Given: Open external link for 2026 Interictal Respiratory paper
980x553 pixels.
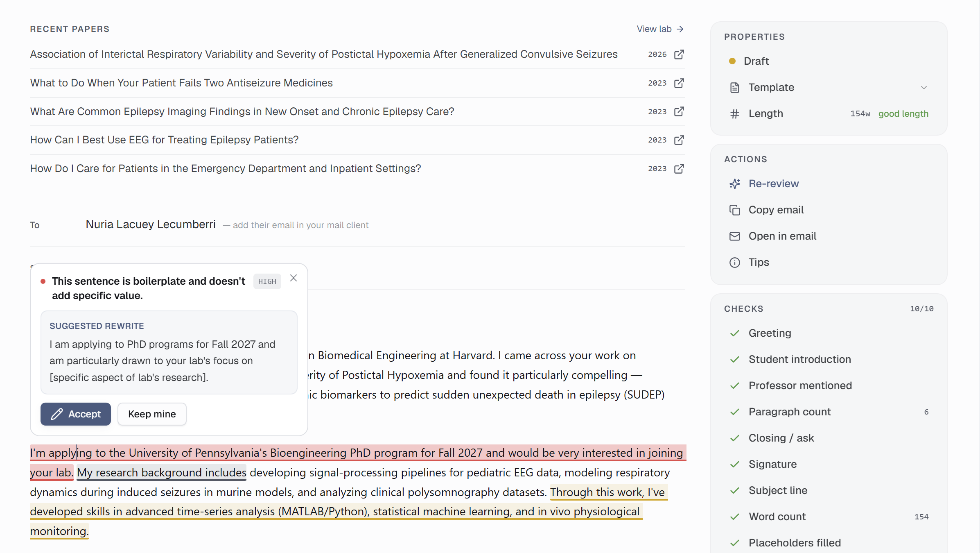Looking at the screenshot, I should (x=679, y=54).
